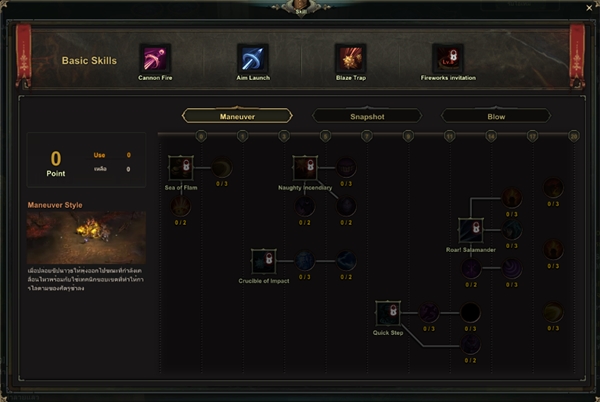Click the Aim Launch skill icon

click(253, 59)
